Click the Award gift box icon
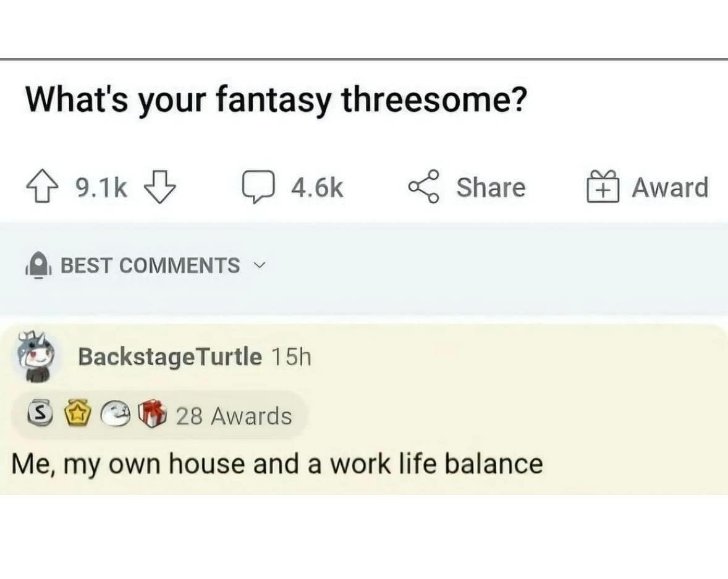Viewport: 728px width, 579px height. click(599, 187)
